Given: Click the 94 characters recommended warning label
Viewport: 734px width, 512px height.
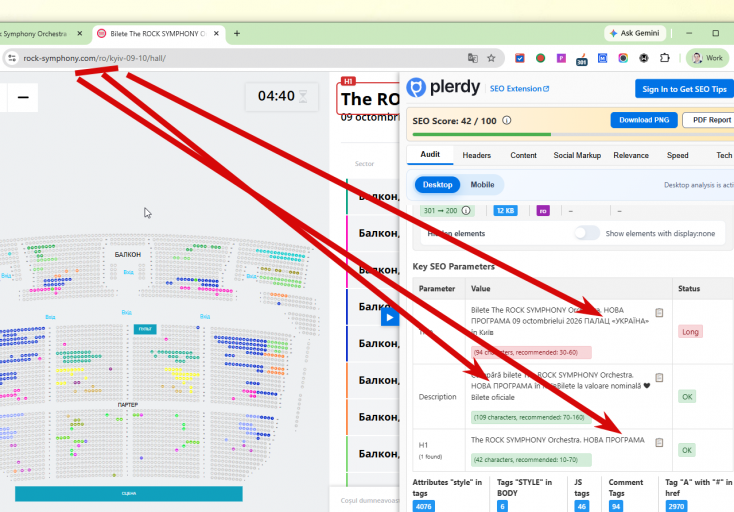Looking at the screenshot, I should click(531, 352).
